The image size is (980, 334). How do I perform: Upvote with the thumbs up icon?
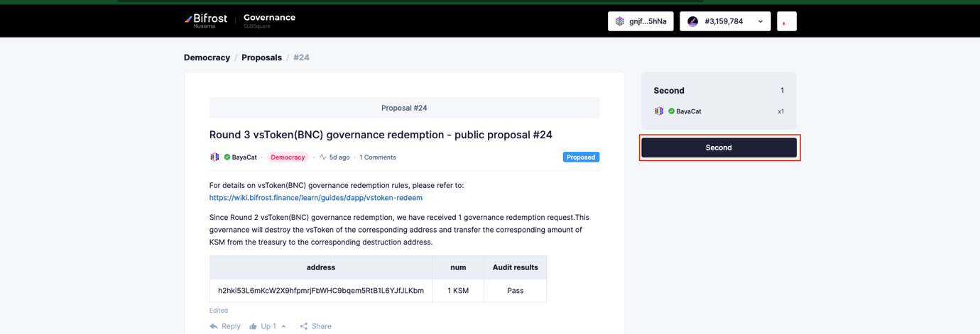tap(253, 326)
